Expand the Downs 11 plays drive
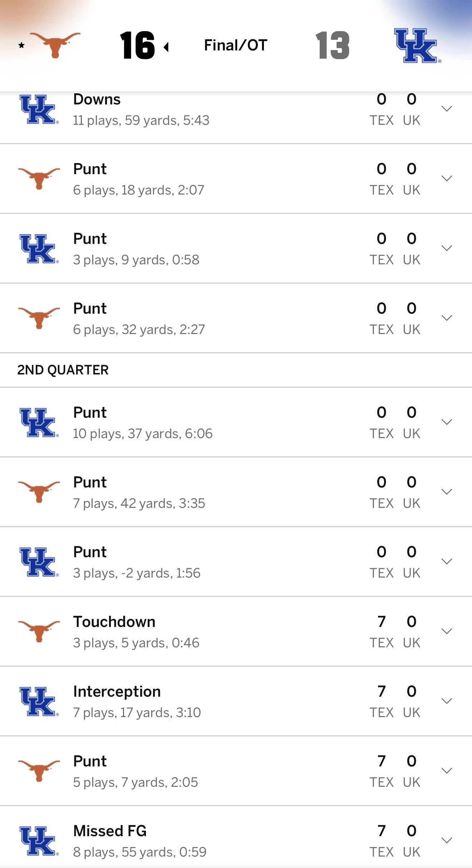This screenshot has height=868, width=472. [447, 109]
